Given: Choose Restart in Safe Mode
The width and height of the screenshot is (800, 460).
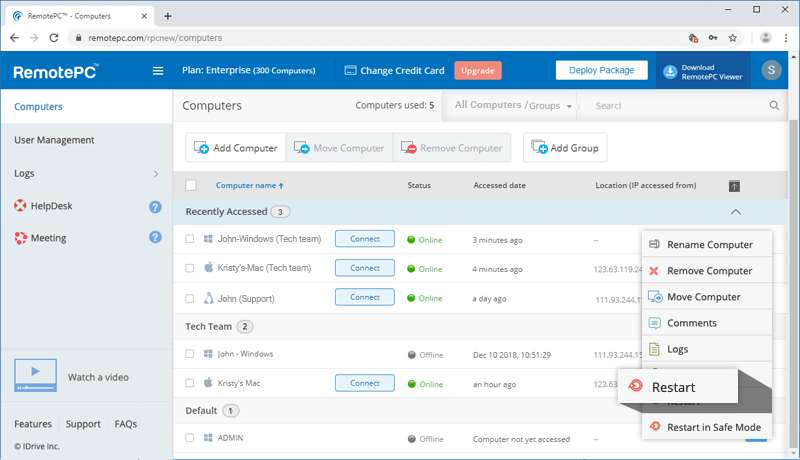Looking at the screenshot, I should coord(707,427).
